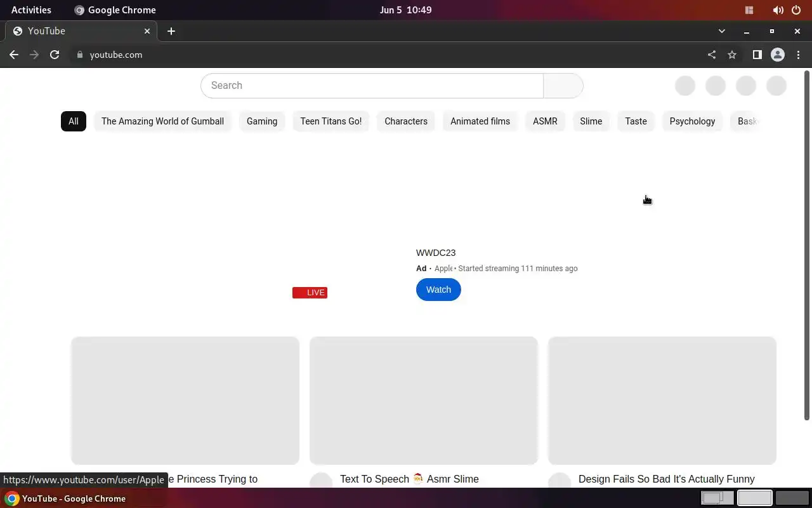This screenshot has height=508, width=812.
Task: Click the tray grid icon in top bar
Action: (749, 10)
